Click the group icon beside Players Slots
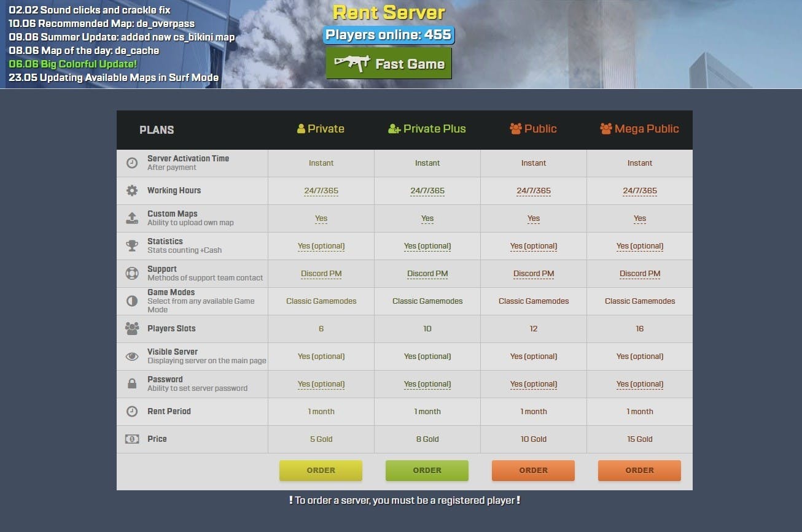This screenshot has width=802, height=532. pyautogui.click(x=132, y=329)
